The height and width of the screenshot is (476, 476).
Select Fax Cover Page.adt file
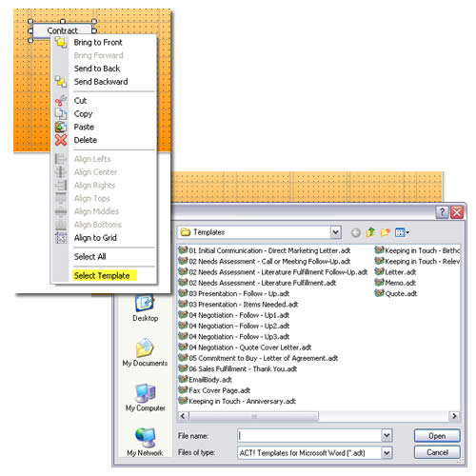[x=214, y=390]
